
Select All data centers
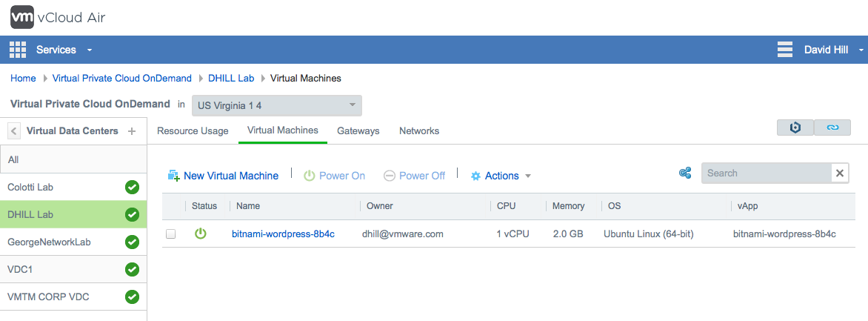pyautogui.click(x=73, y=159)
